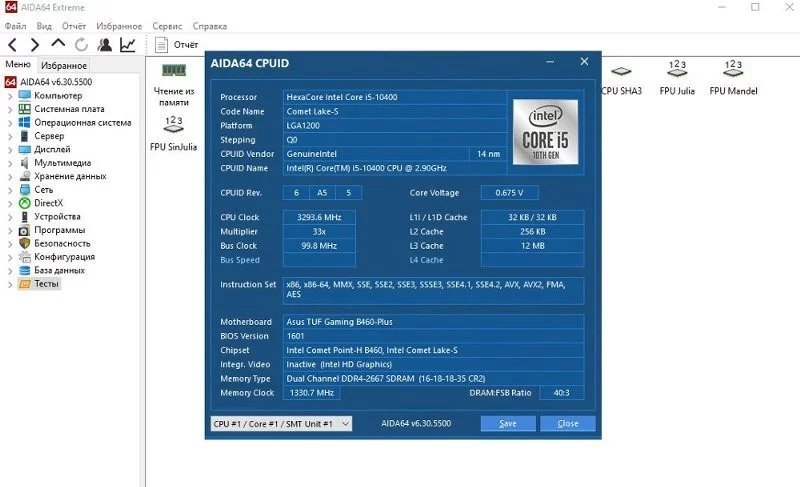Select the Операционная система Windows icon
Screen dimensions: 800x487
click(24, 122)
